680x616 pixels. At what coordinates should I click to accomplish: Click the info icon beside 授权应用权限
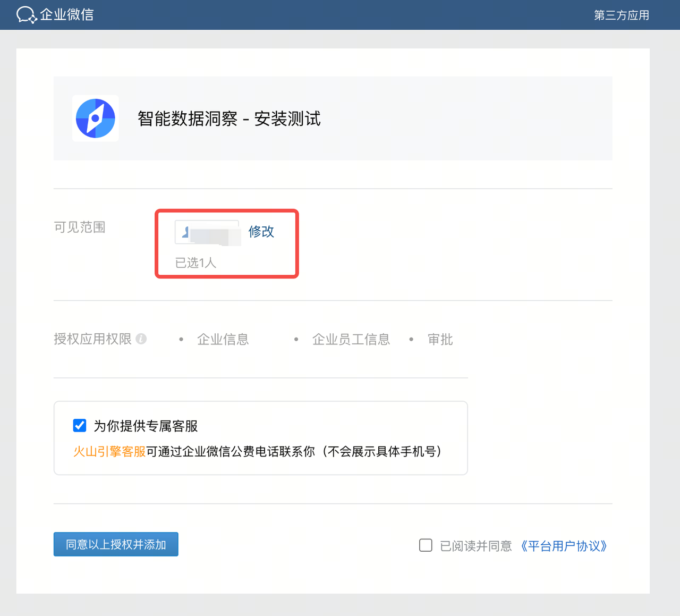coord(141,339)
